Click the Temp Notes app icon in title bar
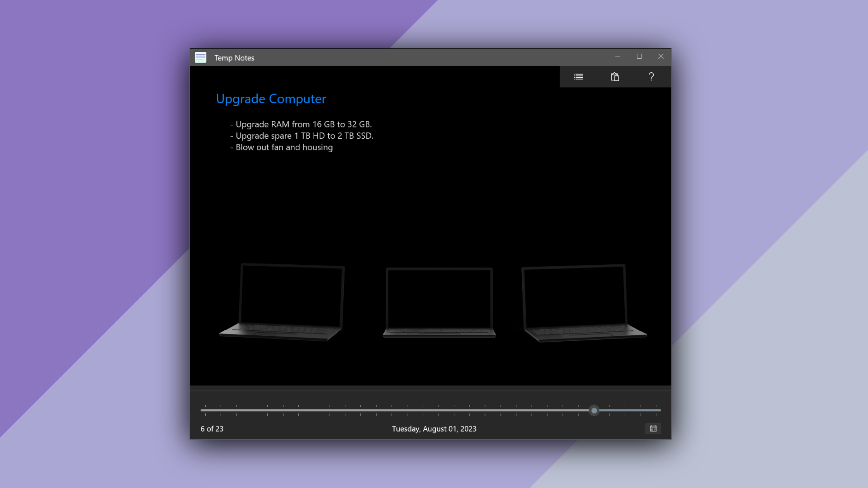 pyautogui.click(x=200, y=57)
